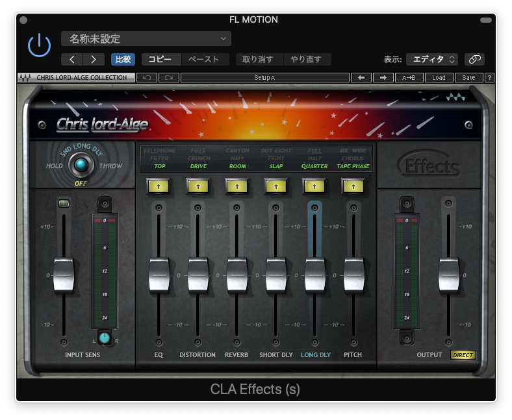Toggle the Distortion mode yellow arrow button

(198, 187)
